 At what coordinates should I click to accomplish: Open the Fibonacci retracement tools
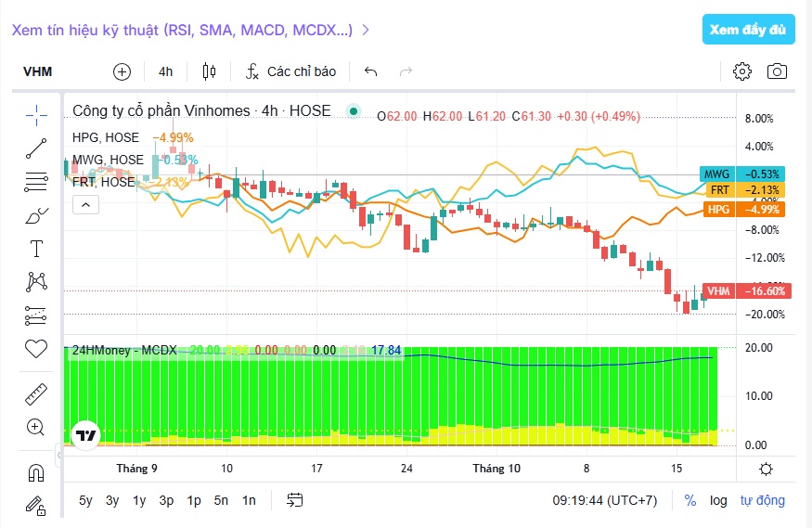[36, 182]
